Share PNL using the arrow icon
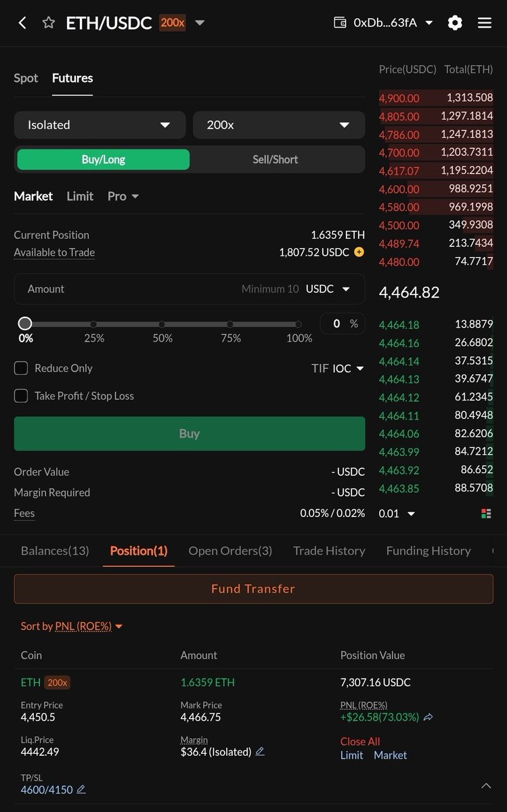Screen dimensions: 507x812 pyautogui.click(x=428, y=717)
